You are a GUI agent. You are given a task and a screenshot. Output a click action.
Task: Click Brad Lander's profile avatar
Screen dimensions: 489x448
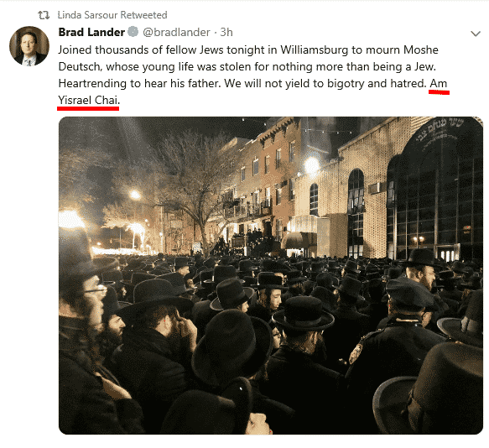click(x=29, y=46)
